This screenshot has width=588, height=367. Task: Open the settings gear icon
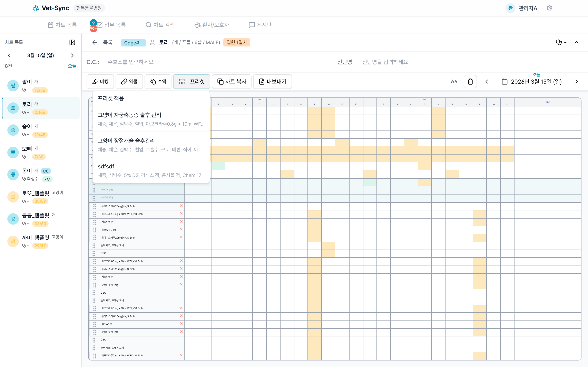(x=549, y=8)
